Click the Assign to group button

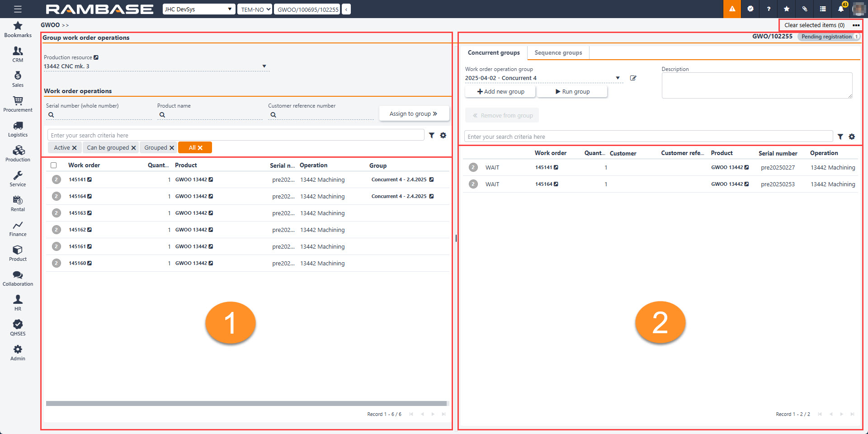point(413,113)
